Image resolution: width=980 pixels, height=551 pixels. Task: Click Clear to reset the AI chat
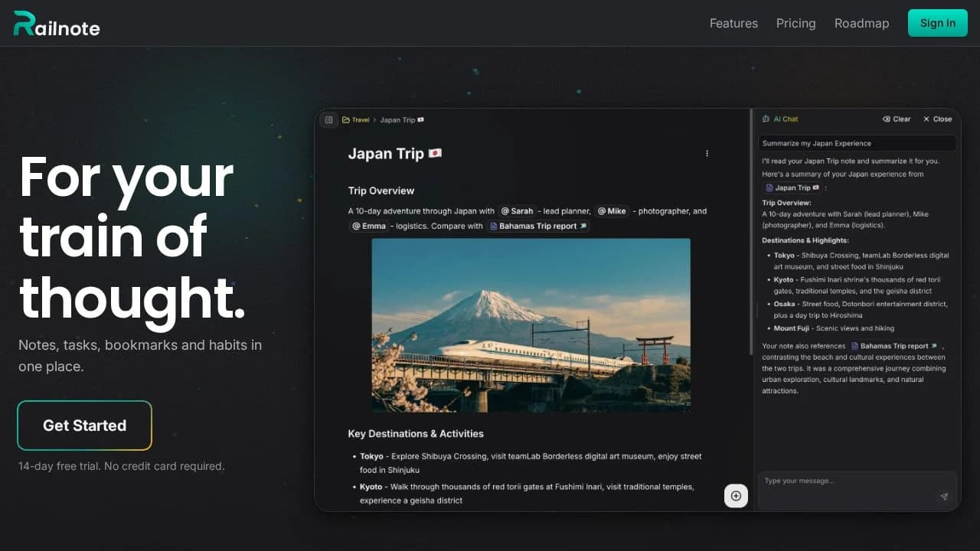click(x=897, y=119)
